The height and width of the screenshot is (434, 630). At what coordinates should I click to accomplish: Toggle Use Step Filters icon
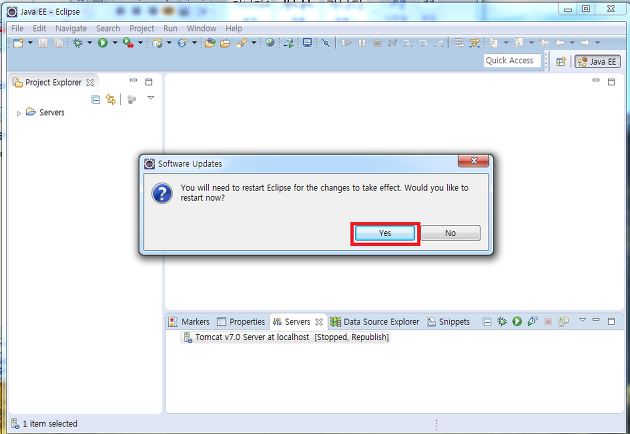pyautogui.click(x=475, y=43)
